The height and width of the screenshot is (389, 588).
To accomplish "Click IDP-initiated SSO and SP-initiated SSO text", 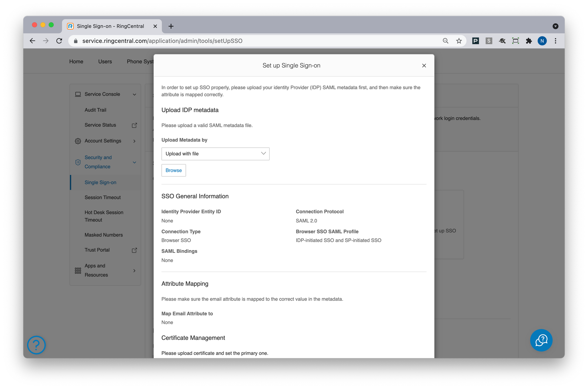I will point(338,240).
